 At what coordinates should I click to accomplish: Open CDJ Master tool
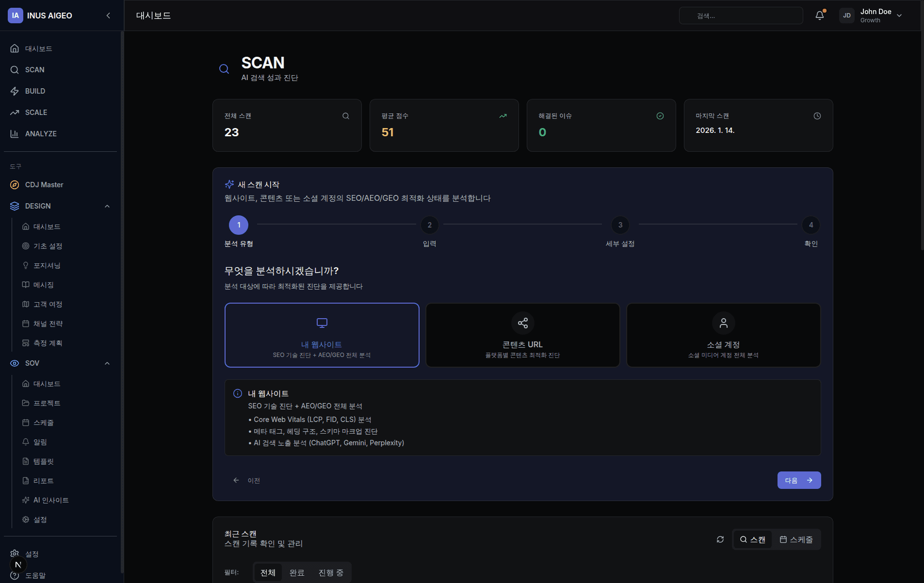(44, 184)
